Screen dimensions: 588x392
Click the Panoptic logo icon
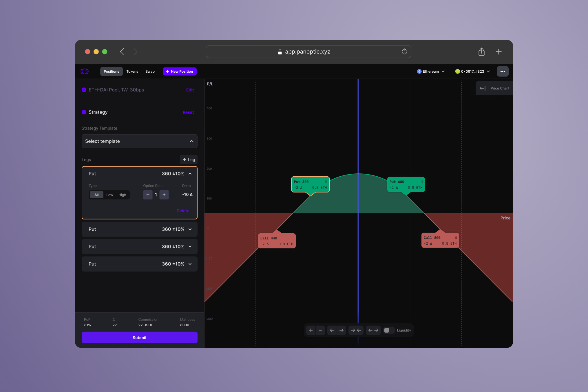coord(85,72)
